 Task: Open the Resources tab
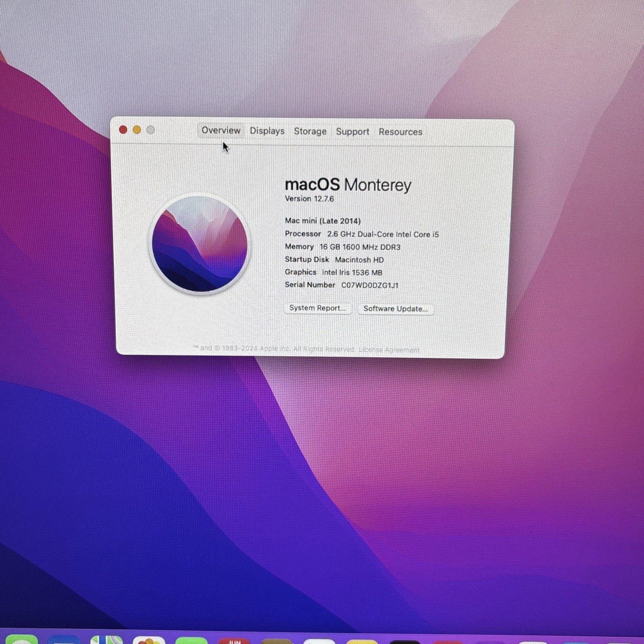coord(400,132)
